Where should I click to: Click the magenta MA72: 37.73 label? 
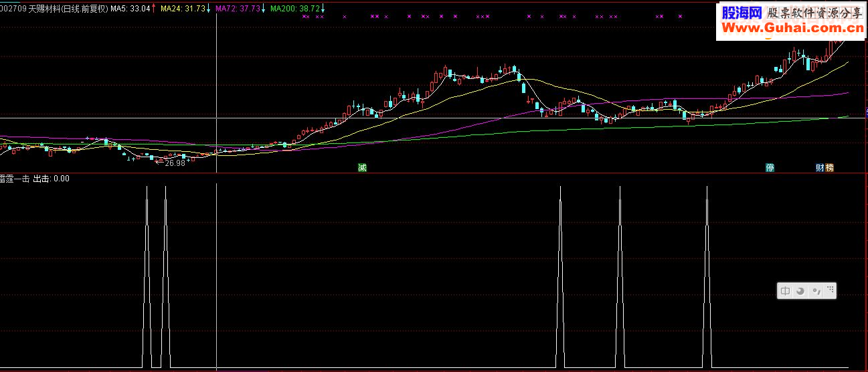click(x=237, y=9)
